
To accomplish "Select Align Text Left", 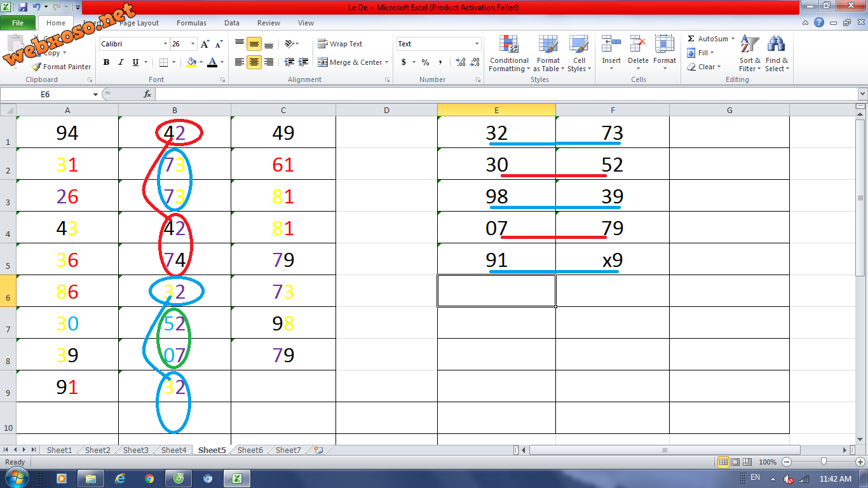I will coord(240,62).
